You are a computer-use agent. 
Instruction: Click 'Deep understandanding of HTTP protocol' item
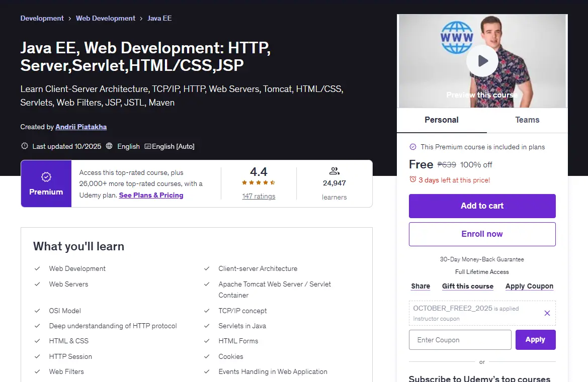[x=113, y=326]
